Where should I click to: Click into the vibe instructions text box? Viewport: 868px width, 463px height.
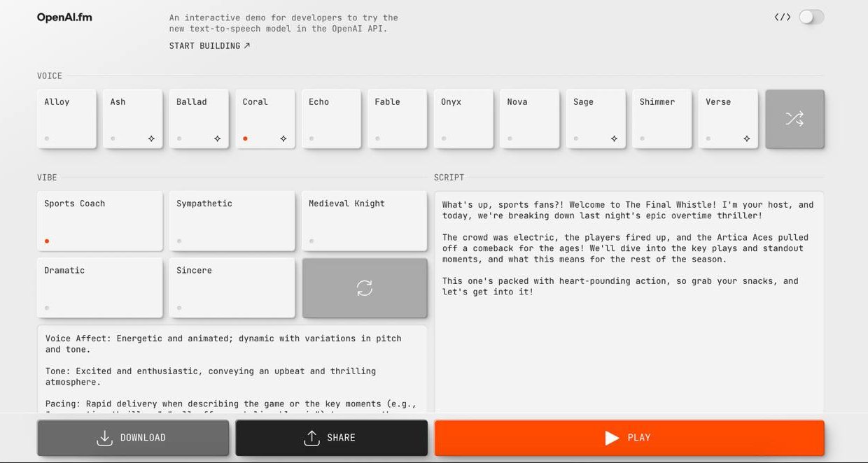pos(232,369)
